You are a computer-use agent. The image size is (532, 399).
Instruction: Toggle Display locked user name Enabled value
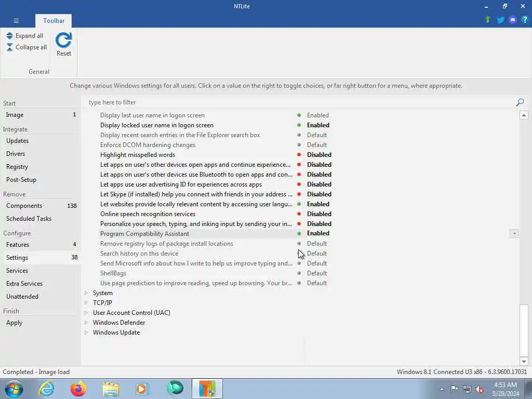318,125
